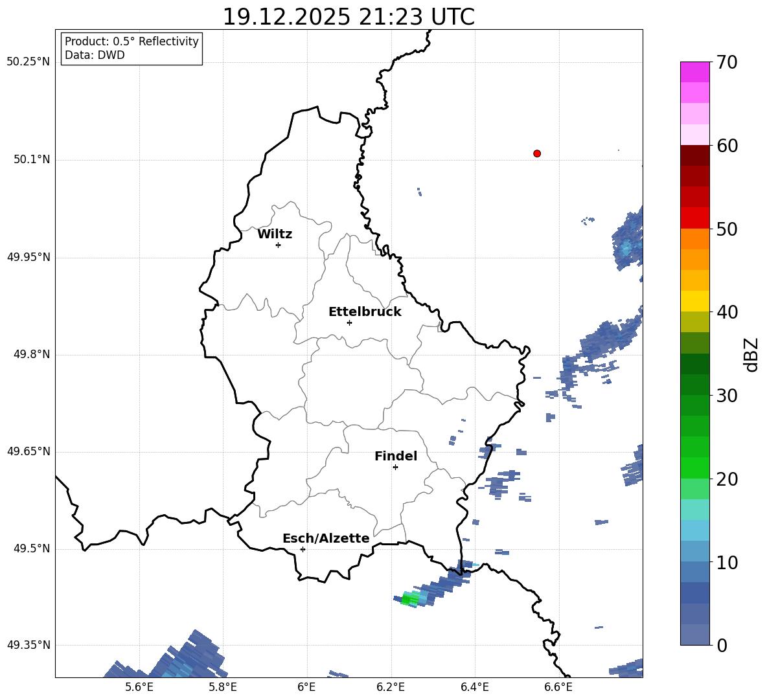Click the Findel city label
The height and width of the screenshot is (700, 767).
(x=396, y=456)
